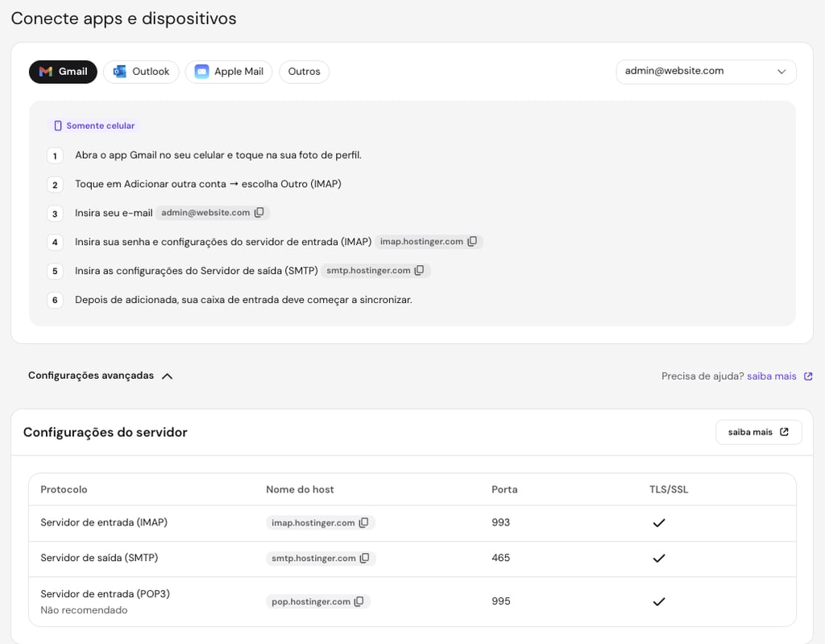Viewport: 825px width, 644px height.
Task: Click the Não recomendado note
Action: tap(84, 610)
